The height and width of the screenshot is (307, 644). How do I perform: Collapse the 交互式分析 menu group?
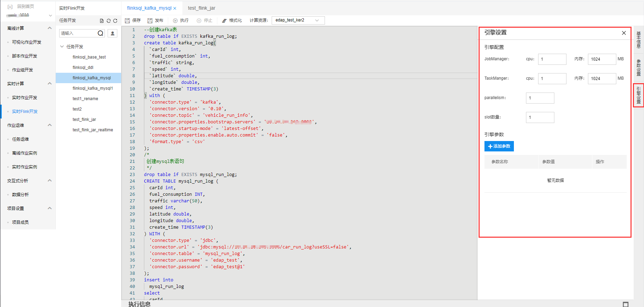tap(49, 181)
